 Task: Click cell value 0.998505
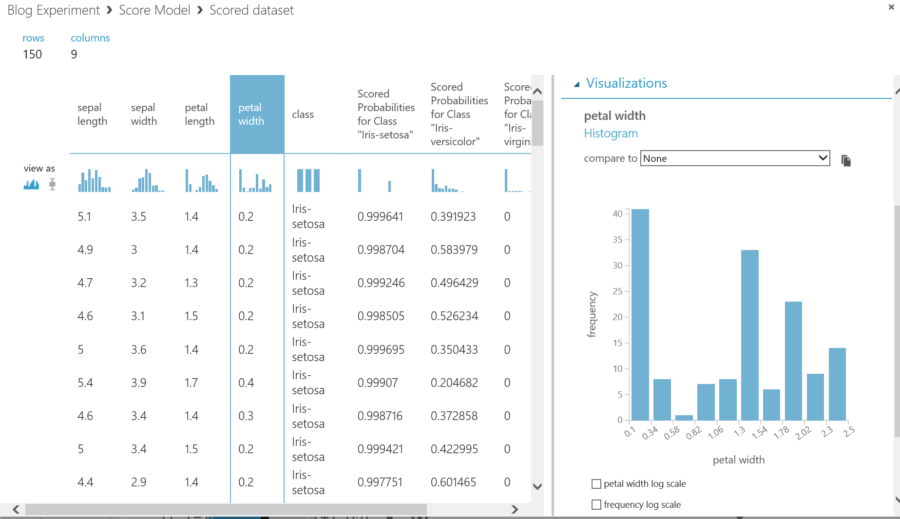click(x=381, y=316)
